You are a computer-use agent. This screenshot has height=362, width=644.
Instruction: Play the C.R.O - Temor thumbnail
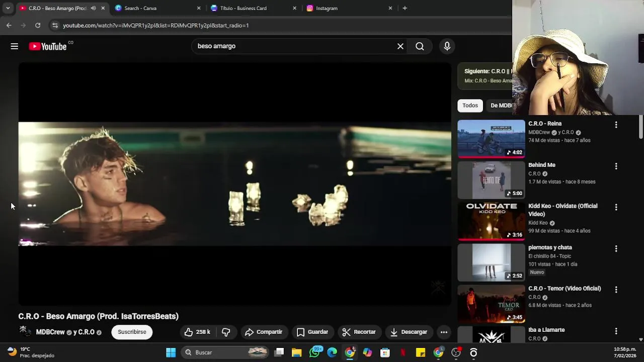pyautogui.click(x=491, y=304)
